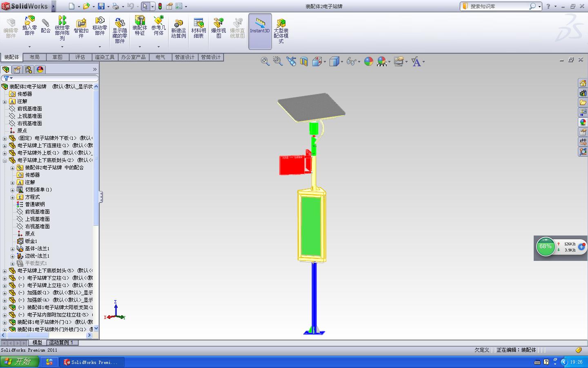This screenshot has width=588, height=368.
Task: Insert a Bill of Materials (材料明细表)
Action: (x=198, y=28)
